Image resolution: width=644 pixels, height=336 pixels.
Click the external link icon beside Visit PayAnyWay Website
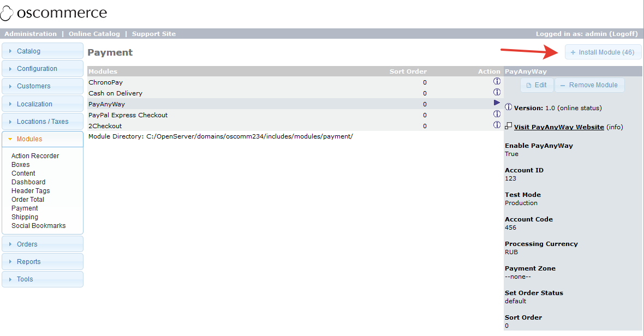pos(509,126)
